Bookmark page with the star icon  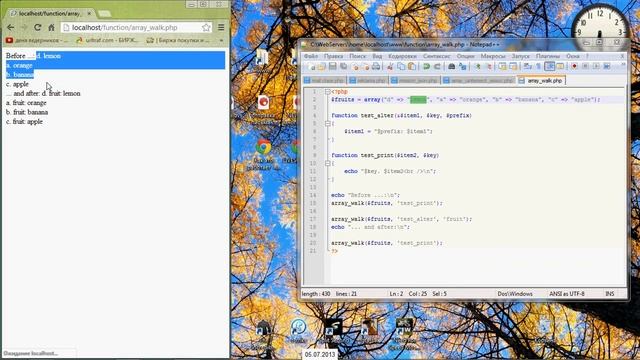tap(206, 27)
